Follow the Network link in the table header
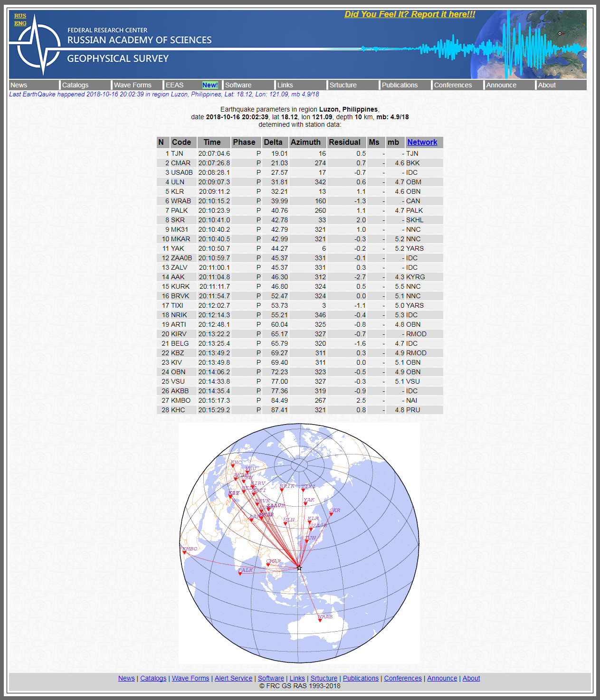The width and height of the screenshot is (600, 700). tap(422, 142)
